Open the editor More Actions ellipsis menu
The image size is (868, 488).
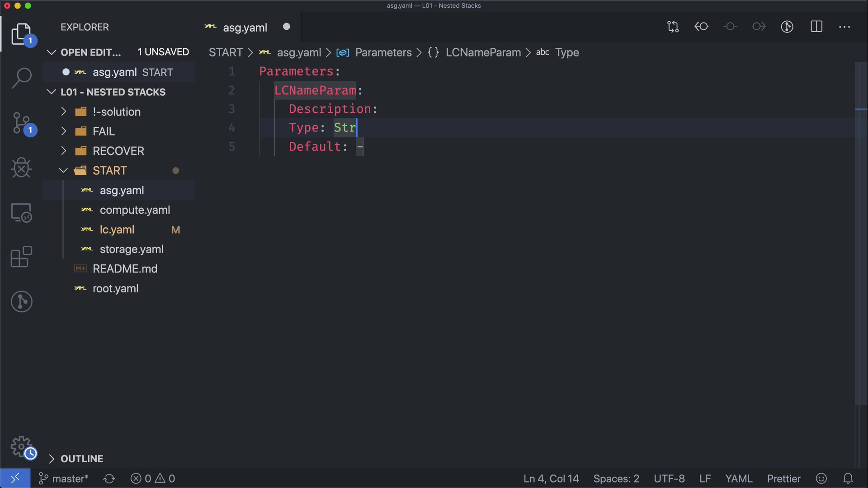point(844,27)
